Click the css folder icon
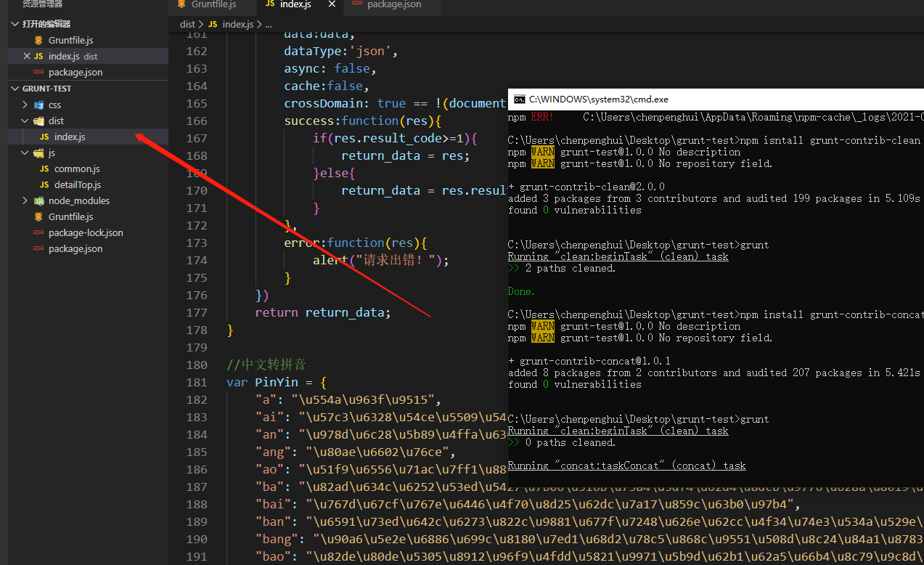924x565 pixels. (x=39, y=105)
